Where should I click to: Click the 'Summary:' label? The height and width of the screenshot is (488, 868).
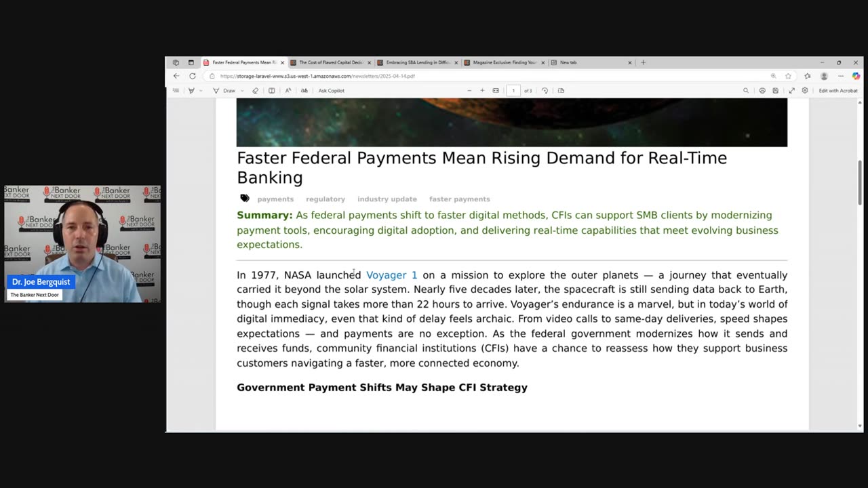click(x=264, y=216)
